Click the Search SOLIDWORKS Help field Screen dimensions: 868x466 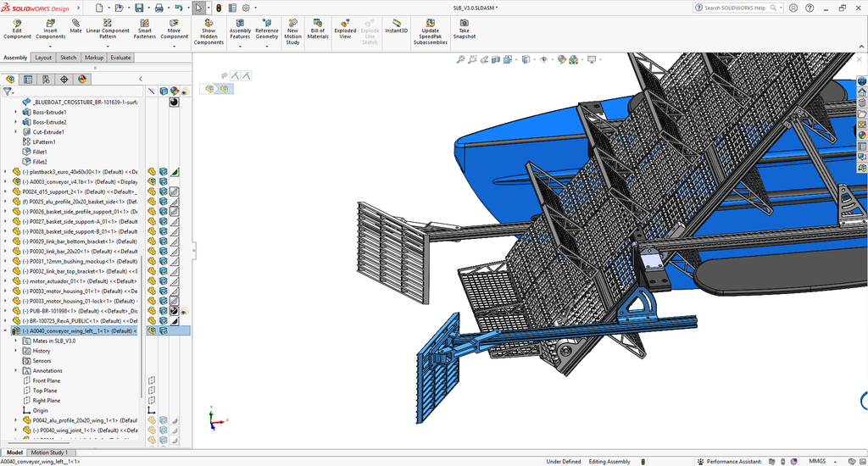pyautogui.click(x=737, y=8)
